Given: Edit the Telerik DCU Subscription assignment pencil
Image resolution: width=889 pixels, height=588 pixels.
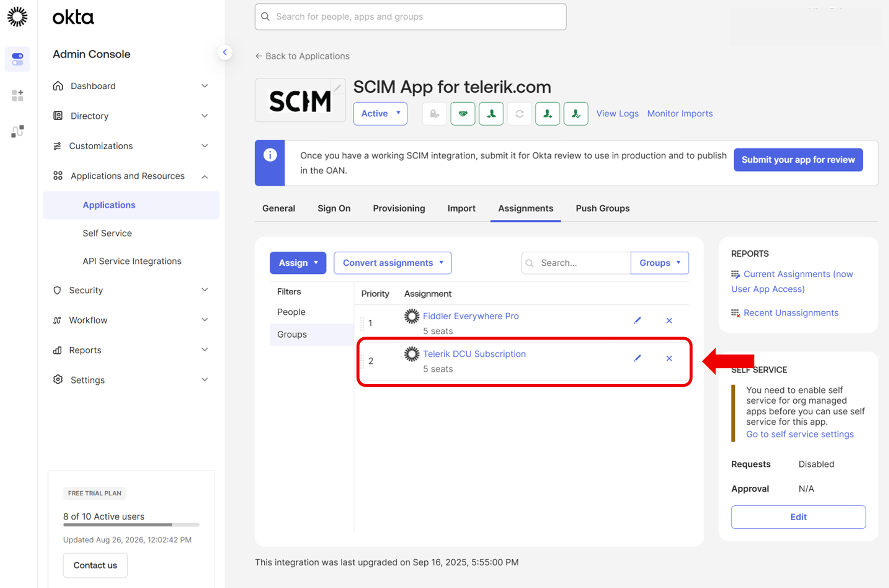Looking at the screenshot, I should (x=637, y=358).
